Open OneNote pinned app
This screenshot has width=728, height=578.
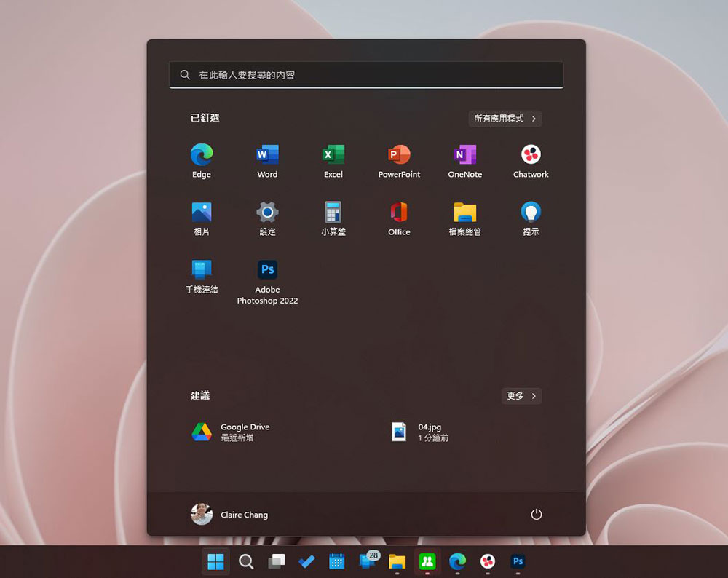click(x=464, y=161)
